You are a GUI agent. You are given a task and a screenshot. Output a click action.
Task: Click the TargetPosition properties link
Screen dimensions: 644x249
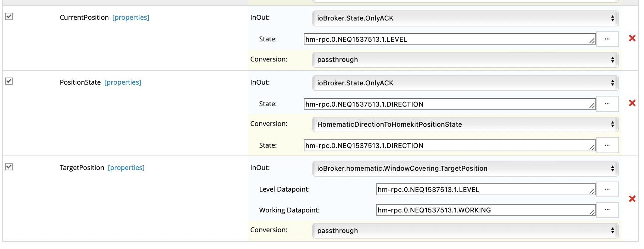[126, 168]
